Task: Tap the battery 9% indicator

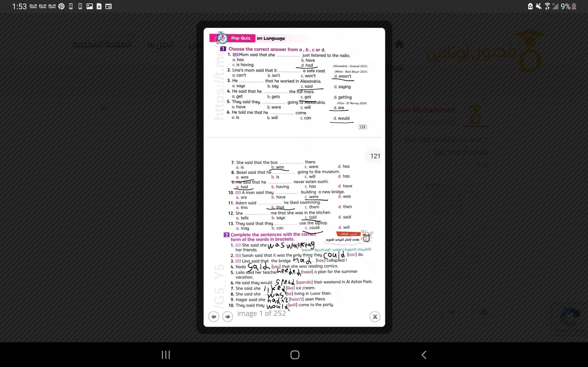Action: (568, 7)
